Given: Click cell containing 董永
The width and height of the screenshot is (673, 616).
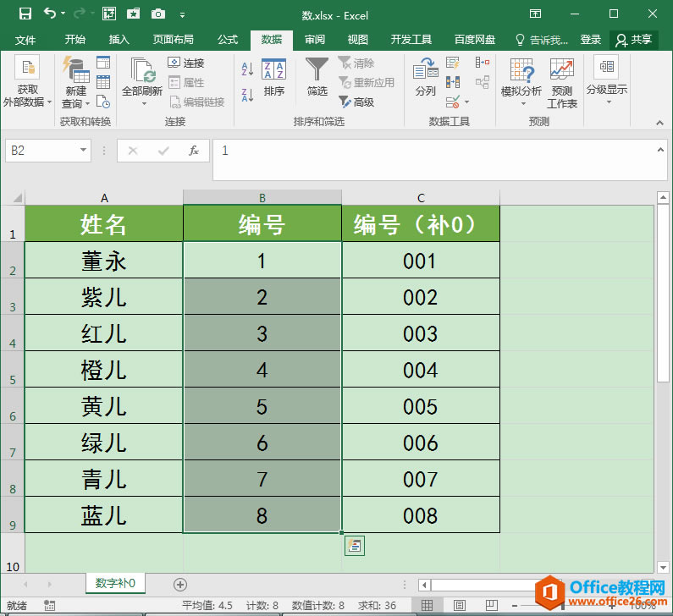Looking at the screenshot, I should coord(104,260).
